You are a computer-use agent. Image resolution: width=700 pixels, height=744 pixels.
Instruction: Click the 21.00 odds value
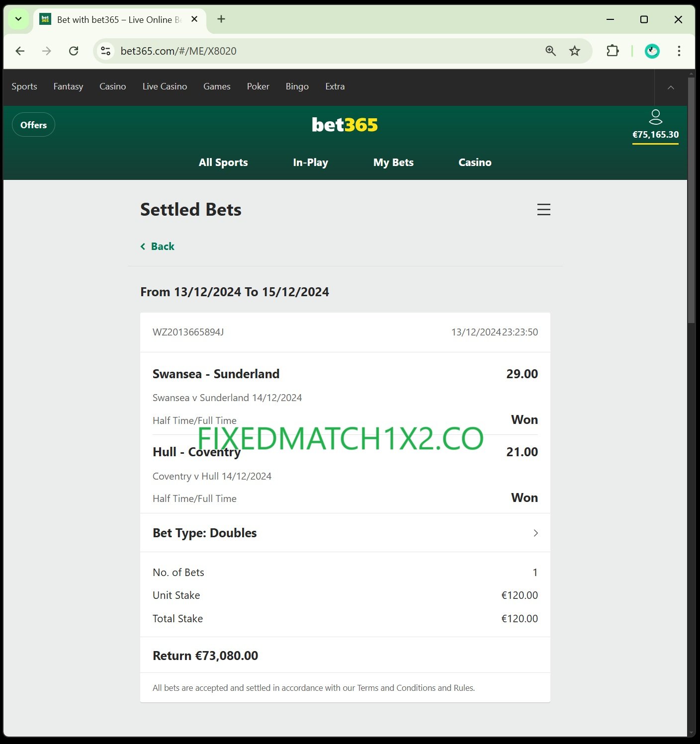pyautogui.click(x=522, y=452)
